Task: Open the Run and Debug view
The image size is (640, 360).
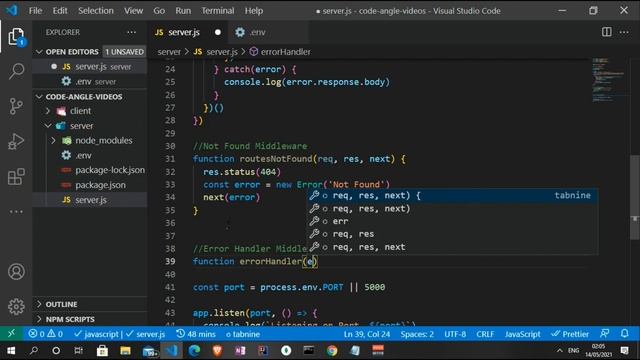Action: pyautogui.click(x=16, y=141)
